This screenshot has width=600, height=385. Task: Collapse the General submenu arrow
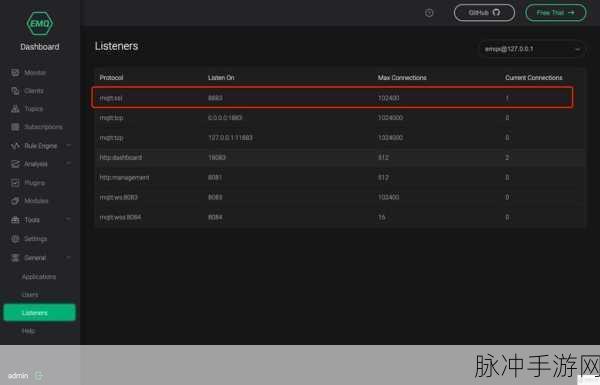pos(68,258)
